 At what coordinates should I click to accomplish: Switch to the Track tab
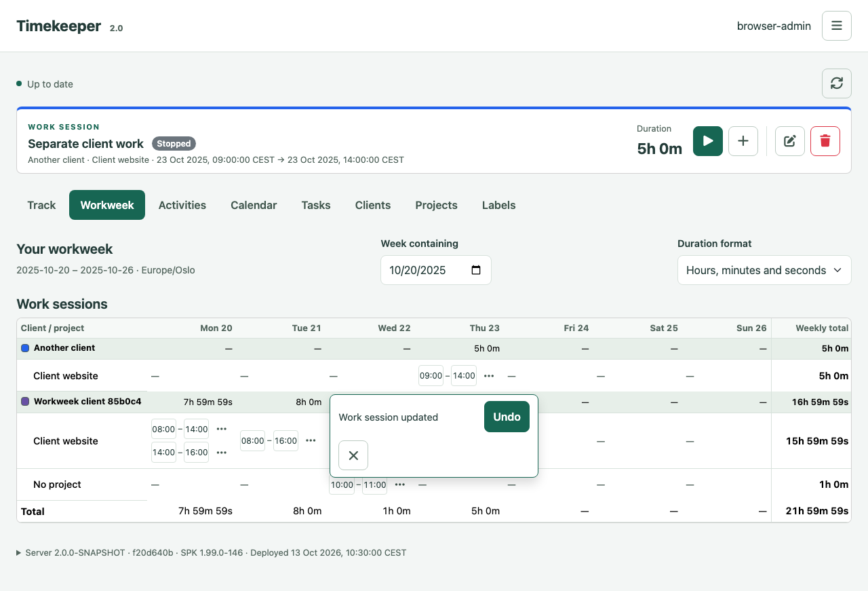(x=41, y=205)
